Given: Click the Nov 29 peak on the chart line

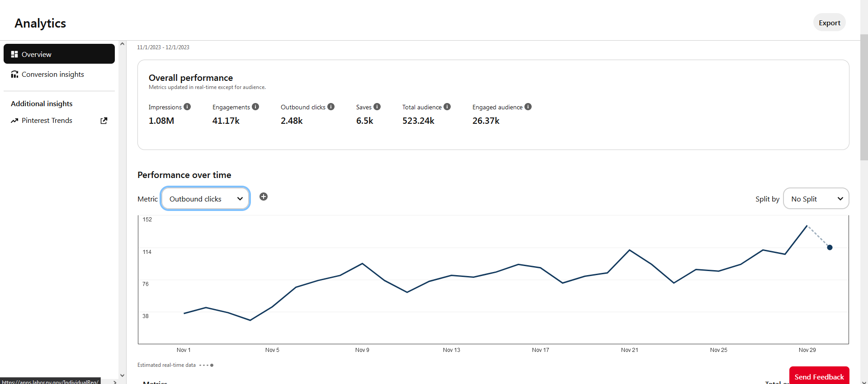Looking at the screenshot, I should (807, 225).
